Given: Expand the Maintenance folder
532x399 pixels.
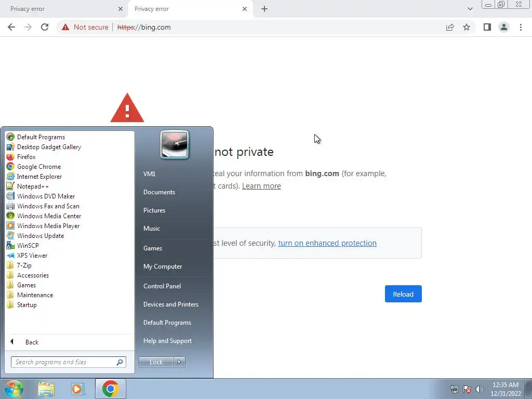Looking at the screenshot, I should pyautogui.click(x=70, y=295).
